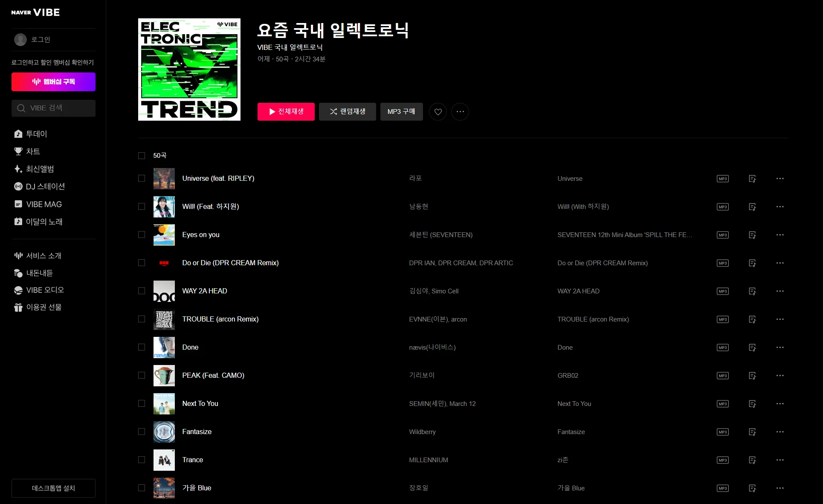Open lyrics icon for Do or Die (DPR CREAM Remix)
Image resolution: width=823 pixels, height=504 pixels.
[x=753, y=263]
